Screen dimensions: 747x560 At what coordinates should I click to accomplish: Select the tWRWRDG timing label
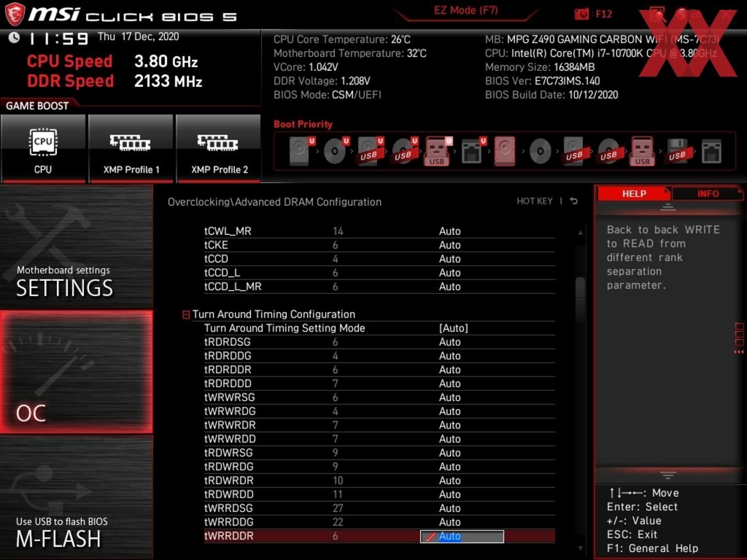pos(230,411)
